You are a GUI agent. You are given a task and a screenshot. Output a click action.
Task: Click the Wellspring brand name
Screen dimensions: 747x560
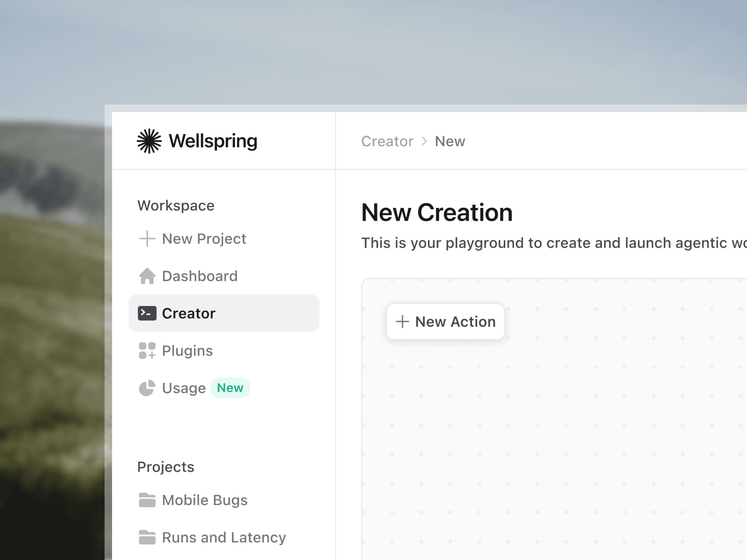[213, 141]
